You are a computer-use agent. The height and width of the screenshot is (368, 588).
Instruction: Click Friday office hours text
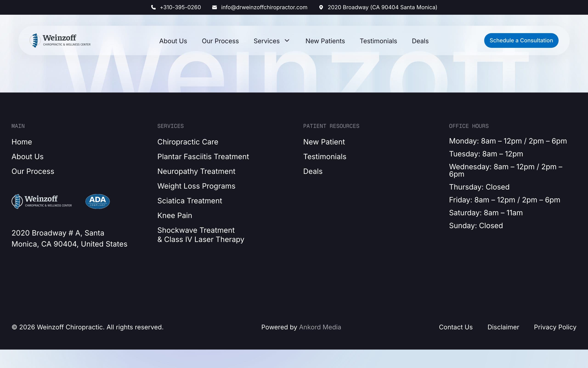[504, 200]
